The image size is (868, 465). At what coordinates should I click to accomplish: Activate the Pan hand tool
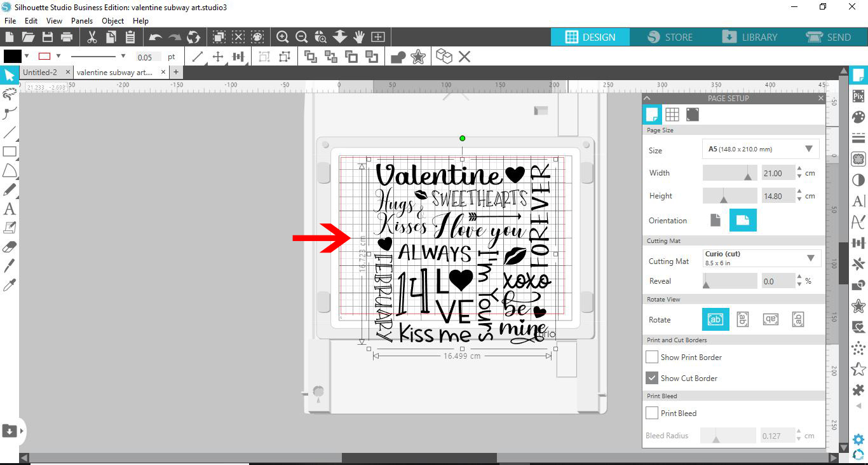click(359, 37)
